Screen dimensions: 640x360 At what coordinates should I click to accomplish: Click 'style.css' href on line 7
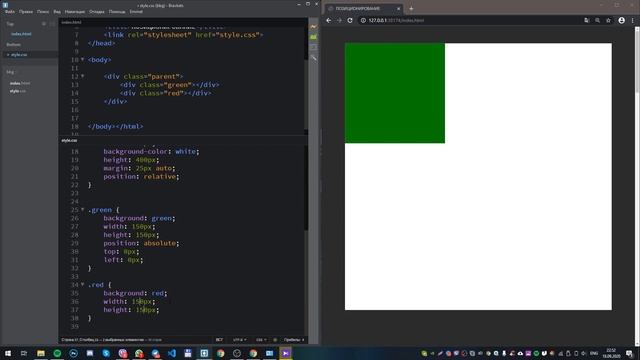[x=239, y=35]
